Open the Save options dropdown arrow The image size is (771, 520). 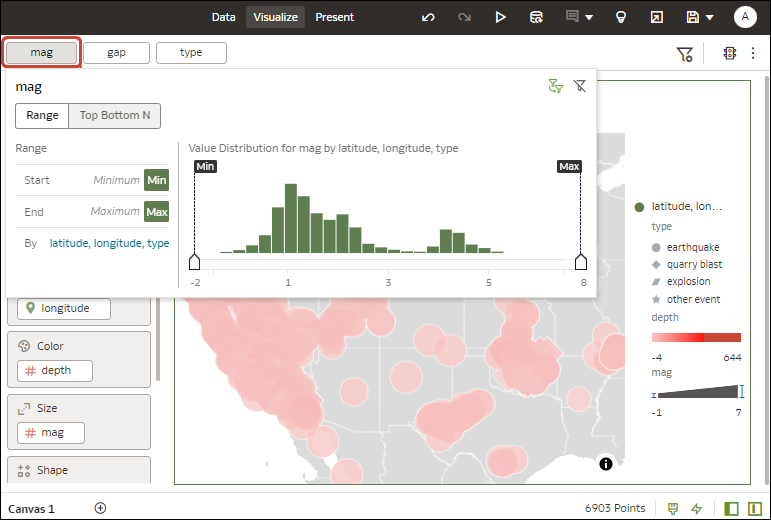click(710, 18)
